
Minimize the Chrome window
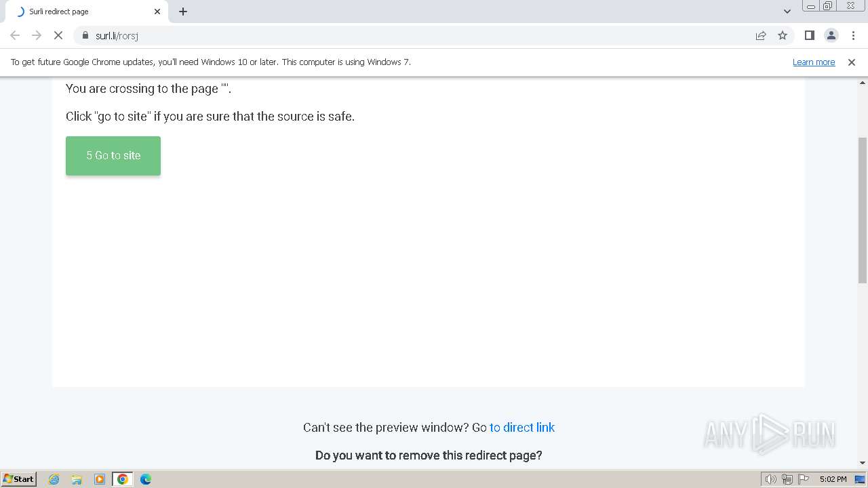(811, 6)
